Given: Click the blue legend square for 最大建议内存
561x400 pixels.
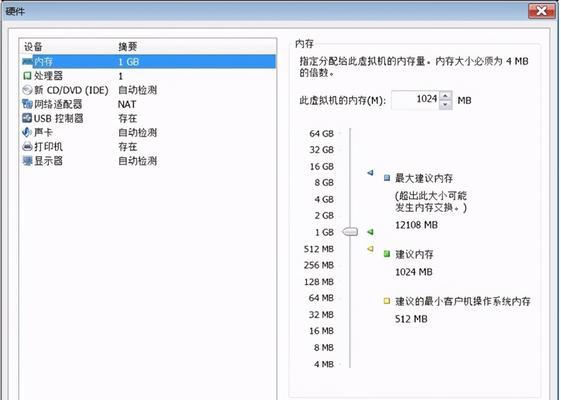Looking at the screenshot, I should coord(387,178).
